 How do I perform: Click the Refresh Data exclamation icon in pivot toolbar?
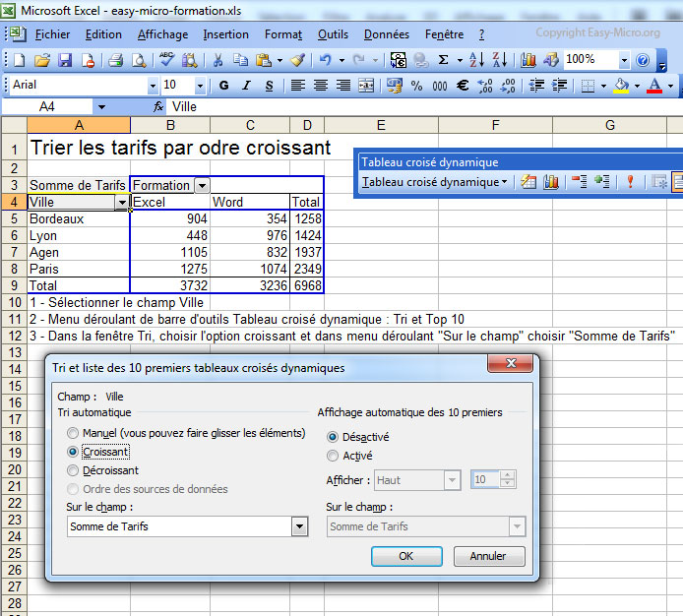[x=630, y=182]
